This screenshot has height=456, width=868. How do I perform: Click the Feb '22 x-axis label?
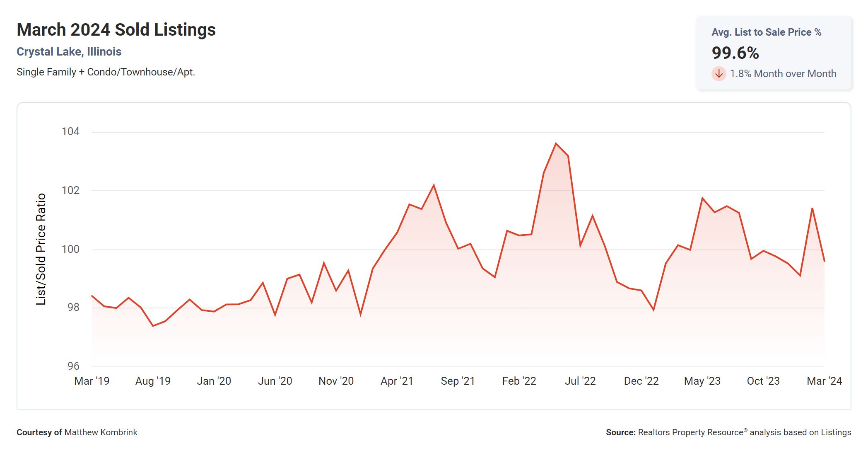(x=519, y=381)
